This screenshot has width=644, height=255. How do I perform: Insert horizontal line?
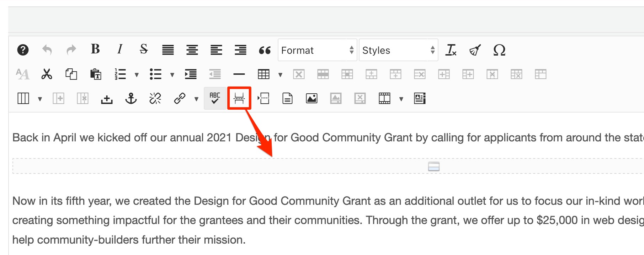click(x=239, y=74)
